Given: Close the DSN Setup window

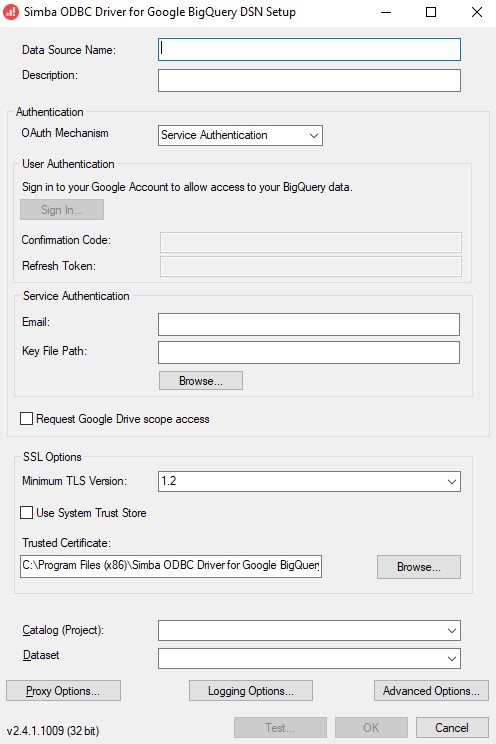Looking at the screenshot, I should point(477,12).
